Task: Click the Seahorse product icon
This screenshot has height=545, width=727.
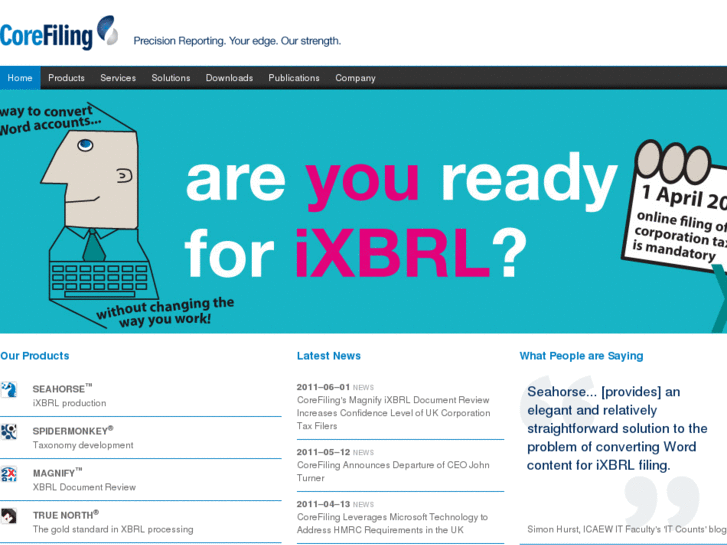Action: click(x=9, y=390)
